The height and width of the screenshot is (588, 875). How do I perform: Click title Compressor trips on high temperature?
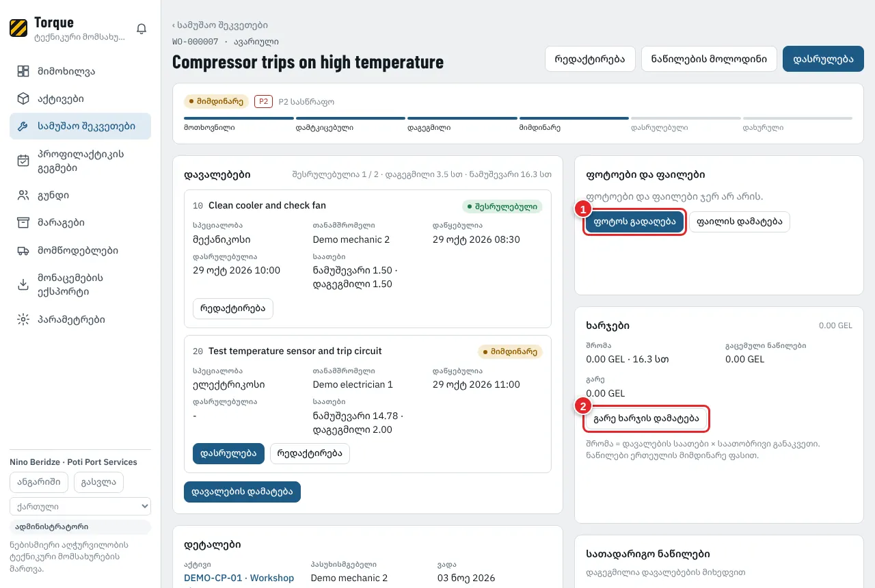[308, 62]
